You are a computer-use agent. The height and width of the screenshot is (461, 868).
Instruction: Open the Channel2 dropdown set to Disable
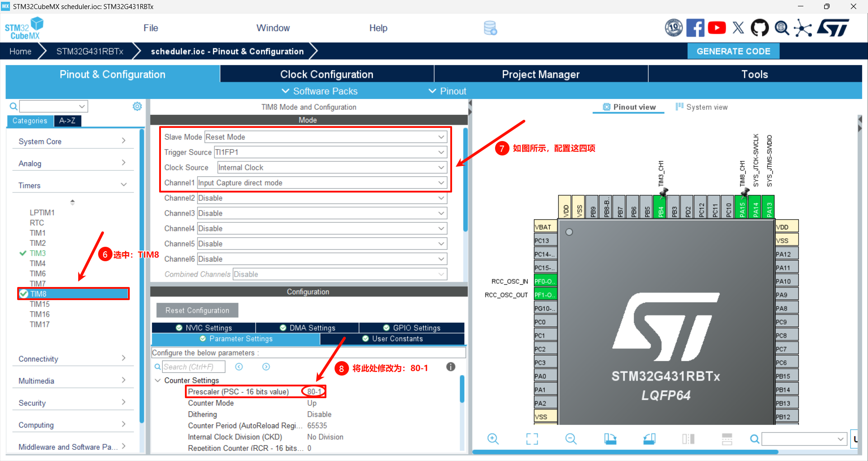coord(322,198)
